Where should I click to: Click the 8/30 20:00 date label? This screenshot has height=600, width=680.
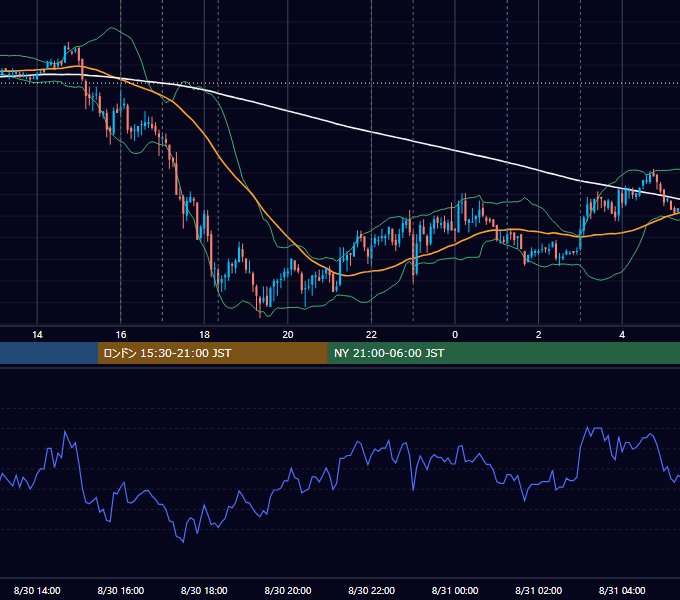coord(288,590)
